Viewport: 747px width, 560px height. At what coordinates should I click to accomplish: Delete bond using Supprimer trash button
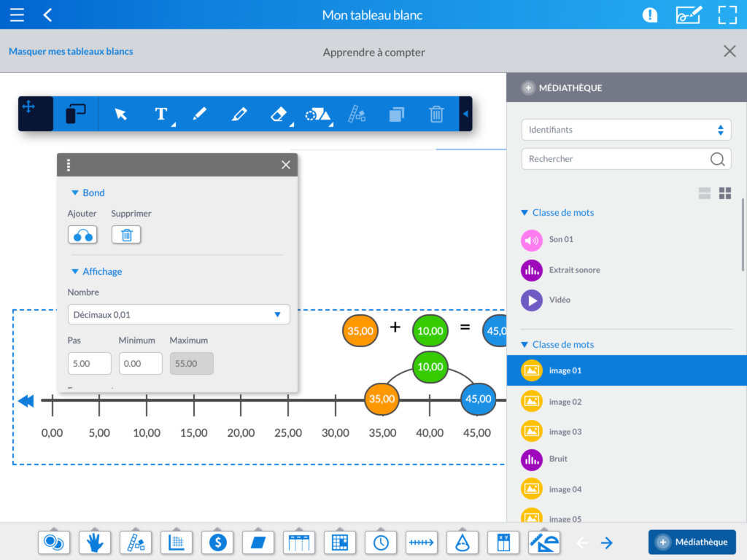pyautogui.click(x=126, y=235)
